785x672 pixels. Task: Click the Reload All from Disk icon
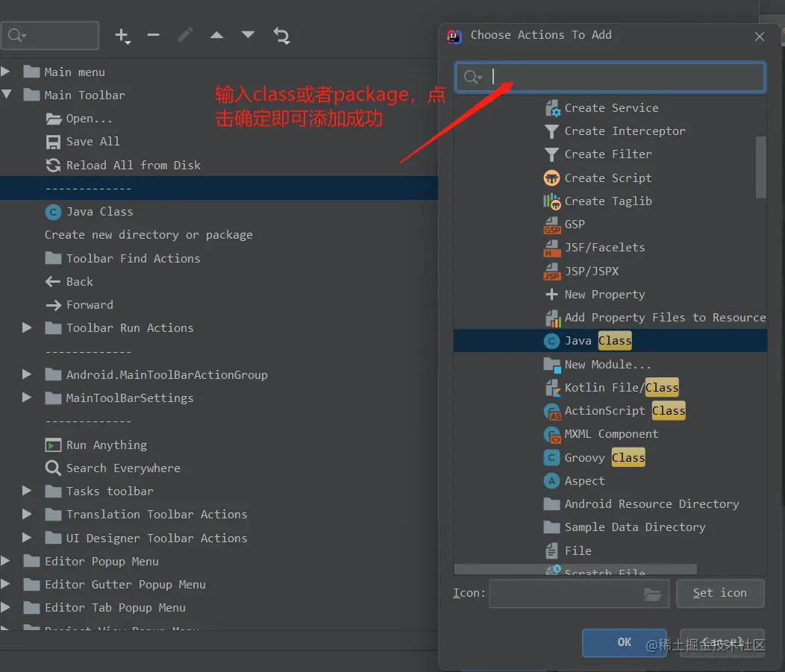53,165
